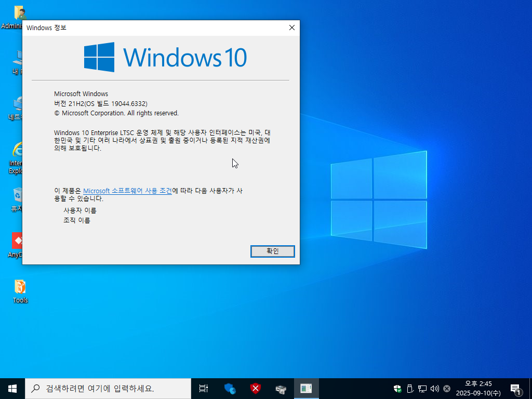Close the Windows 정보 dialog
The image size is (532, 399).
[x=292, y=28]
